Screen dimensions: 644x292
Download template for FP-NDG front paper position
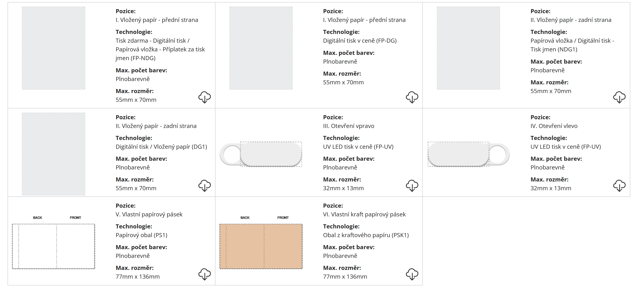point(204,97)
